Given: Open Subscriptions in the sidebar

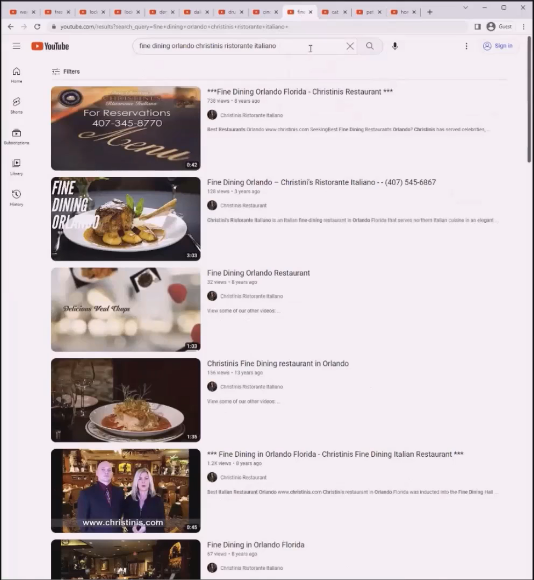Looking at the screenshot, I should click(x=16, y=136).
